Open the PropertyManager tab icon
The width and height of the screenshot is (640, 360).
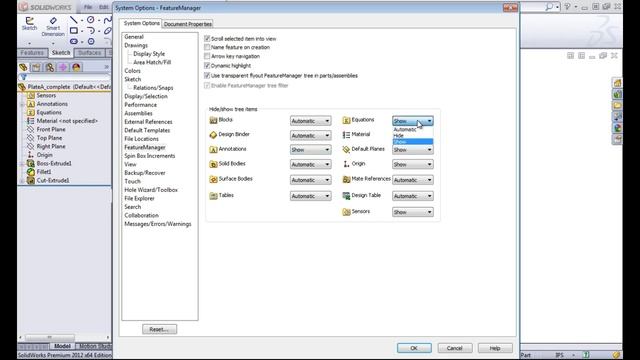pyautogui.click(x=36, y=67)
